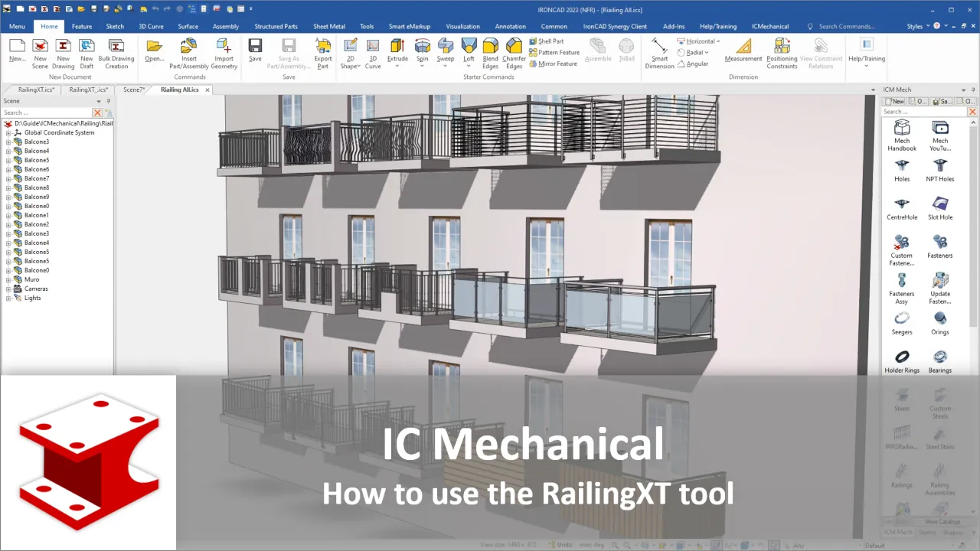Expand the Lights tree node

tap(8, 298)
